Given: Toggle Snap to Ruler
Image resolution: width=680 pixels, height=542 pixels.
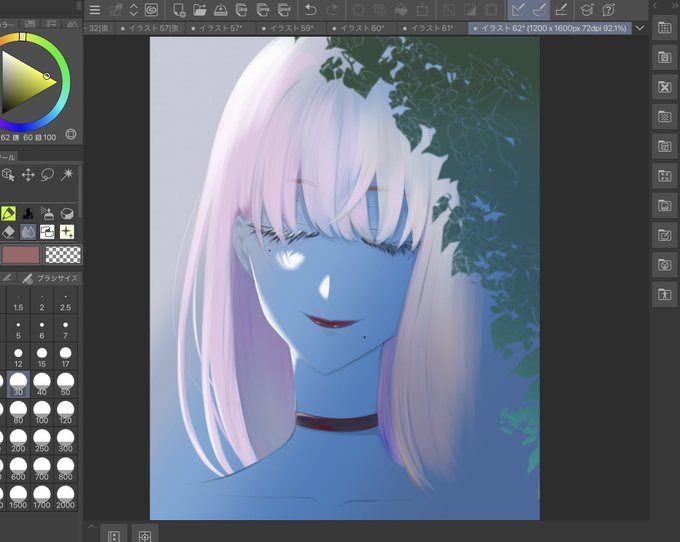Looking at the screenshot, I should tap(519, 10).
